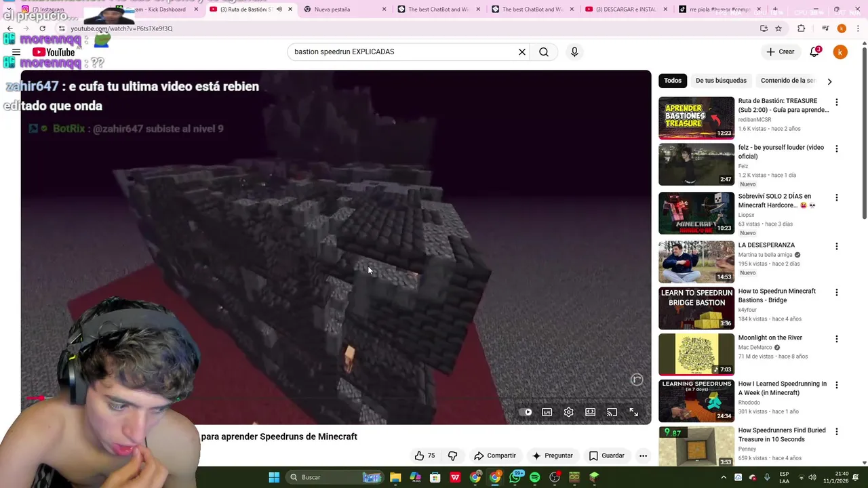Show hidden system tray icons
Screen dimensions: 868x488
[x=723, y=477]
